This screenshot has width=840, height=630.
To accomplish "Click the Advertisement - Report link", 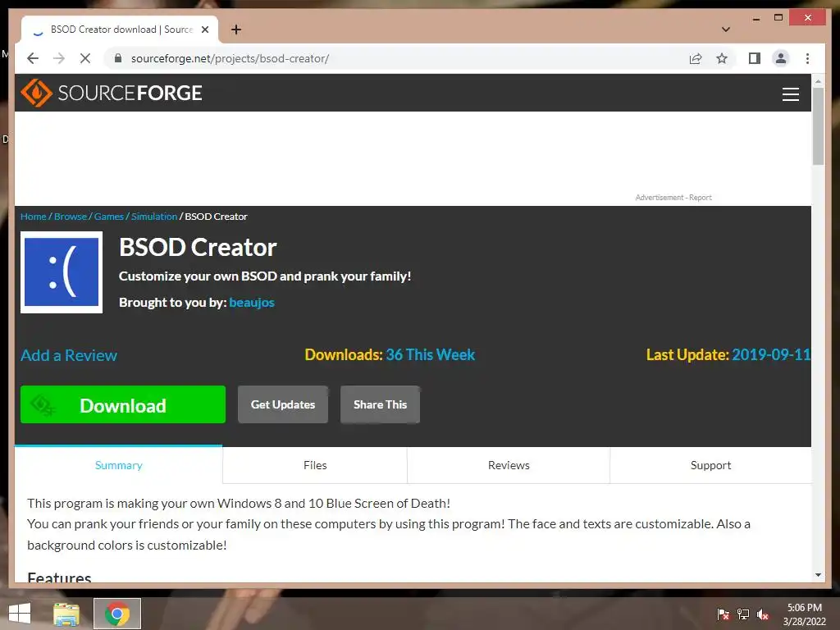I will click(x=673, y=198).
